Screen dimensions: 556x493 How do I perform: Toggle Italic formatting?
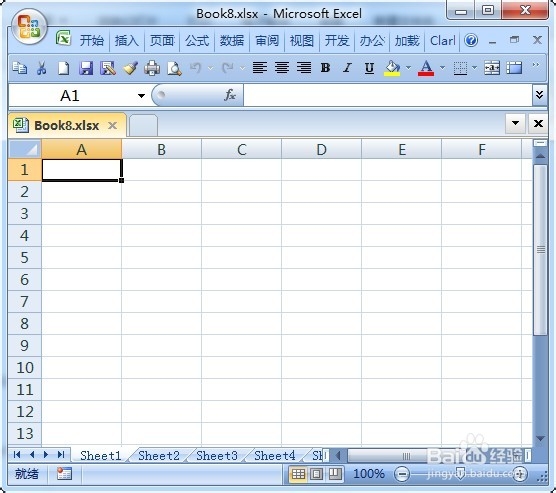[x=348, y=67]
